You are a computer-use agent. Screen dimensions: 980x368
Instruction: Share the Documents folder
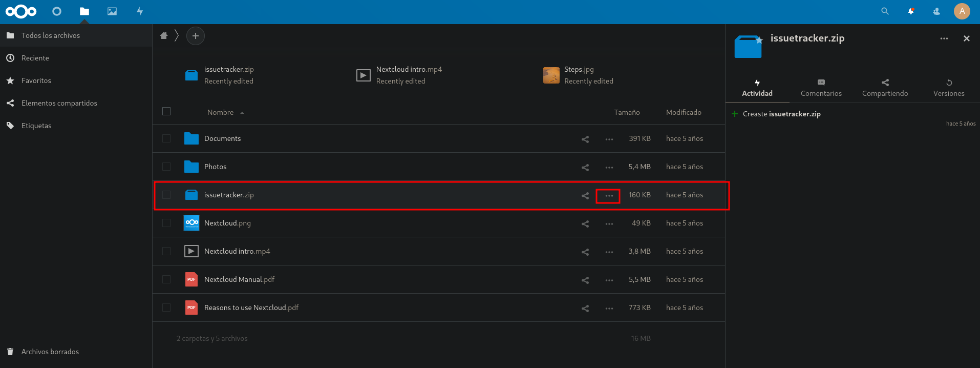[585, 139]
